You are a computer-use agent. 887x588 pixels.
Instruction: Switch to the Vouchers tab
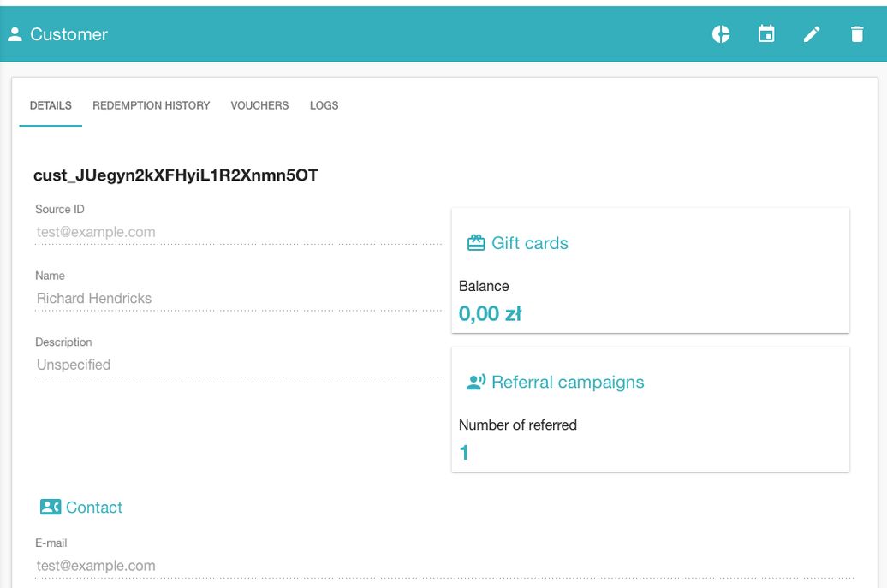point(259,105)
